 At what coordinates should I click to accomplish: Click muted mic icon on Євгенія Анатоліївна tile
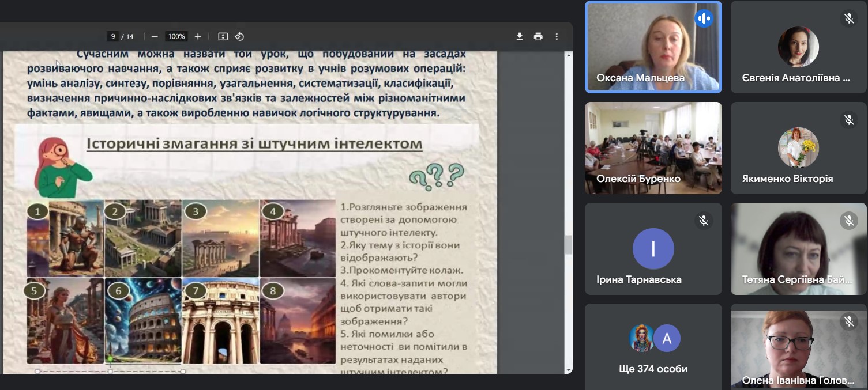(848, 18)
